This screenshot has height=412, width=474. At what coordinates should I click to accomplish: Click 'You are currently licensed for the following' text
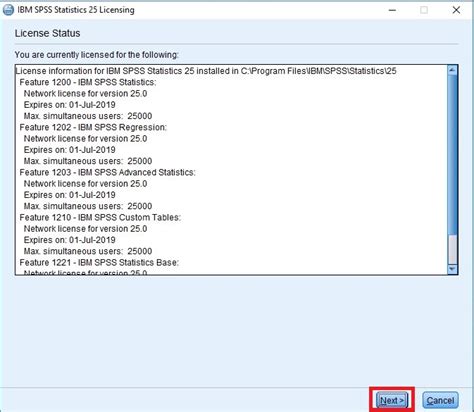click(x=97, y=55)
